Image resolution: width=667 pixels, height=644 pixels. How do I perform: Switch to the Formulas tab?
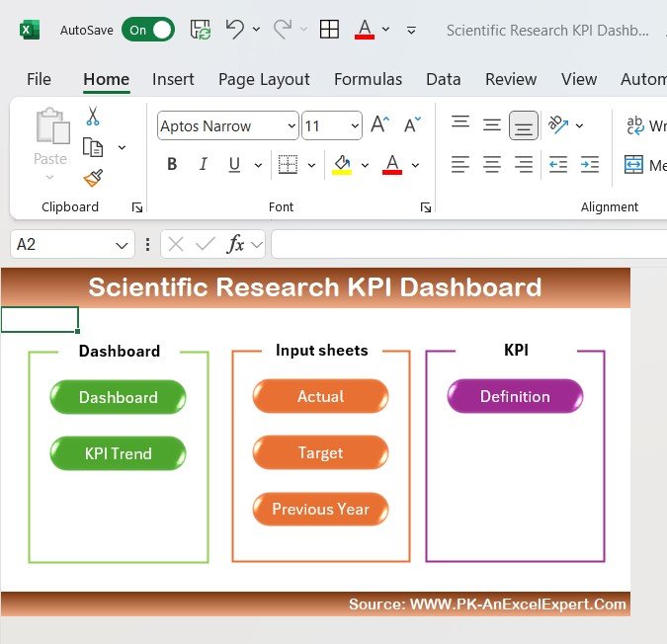click(x=368, y=79)
